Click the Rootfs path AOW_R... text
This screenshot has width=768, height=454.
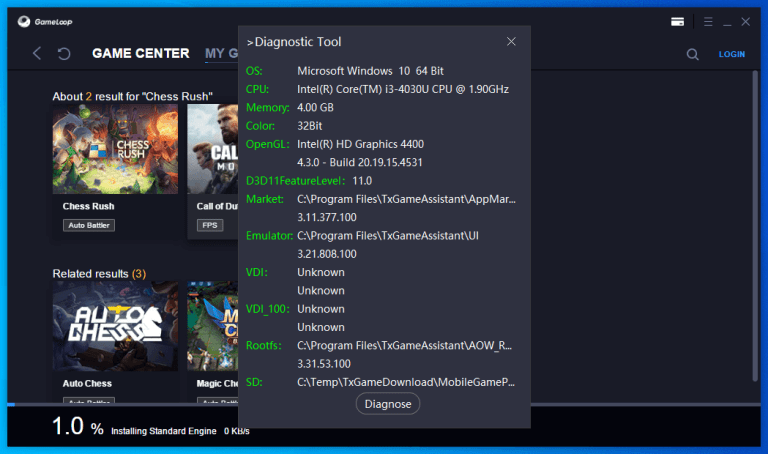point(404,345)
